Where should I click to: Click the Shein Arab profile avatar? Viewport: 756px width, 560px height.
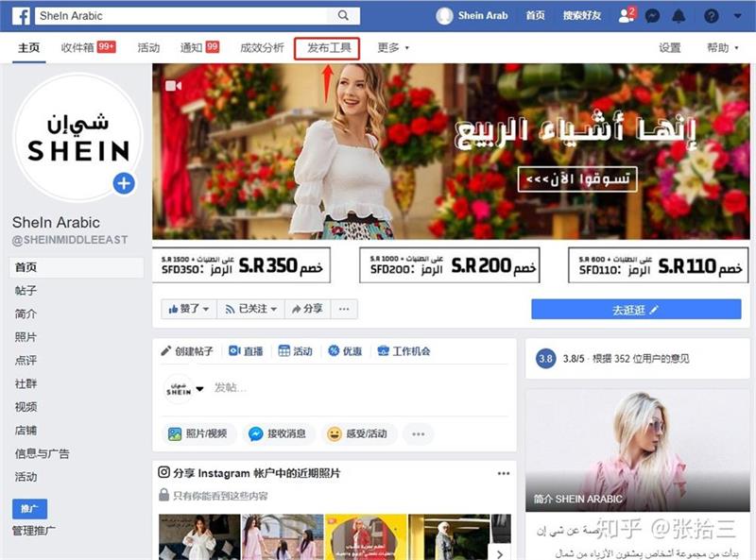[444, 16]
